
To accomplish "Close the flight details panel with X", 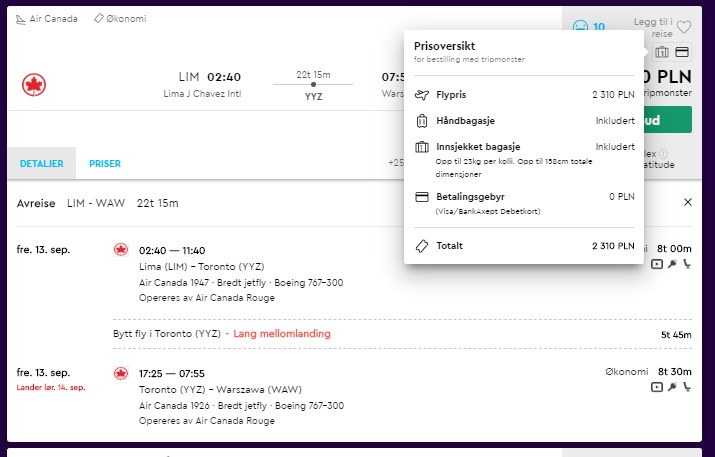I will click(x=688, y=202).
